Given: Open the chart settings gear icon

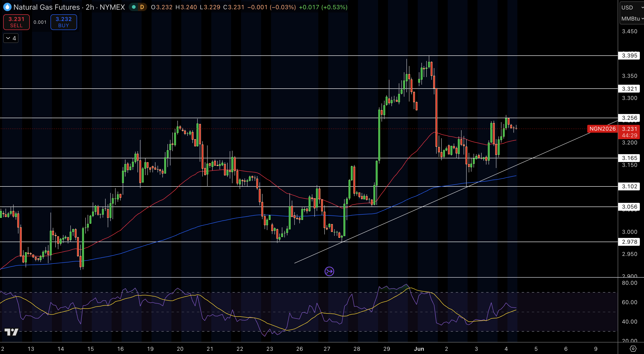Looking at the screenshot, I should 633,348.
